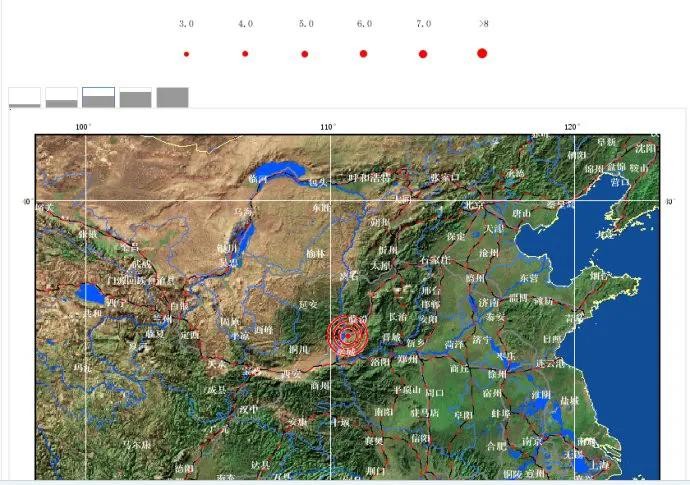Click the largest >8 magnitude legend dot
The image size is (690, 485).
point(482,53)
